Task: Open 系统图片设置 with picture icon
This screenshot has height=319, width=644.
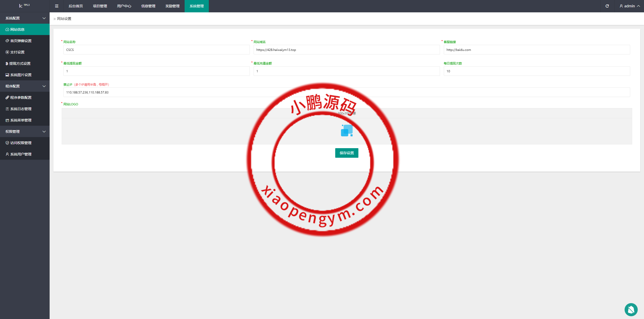Action: click(21, 75)
